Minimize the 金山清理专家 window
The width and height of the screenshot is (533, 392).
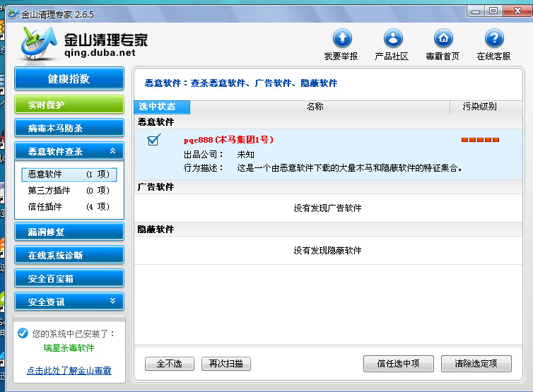pos(476,11)
